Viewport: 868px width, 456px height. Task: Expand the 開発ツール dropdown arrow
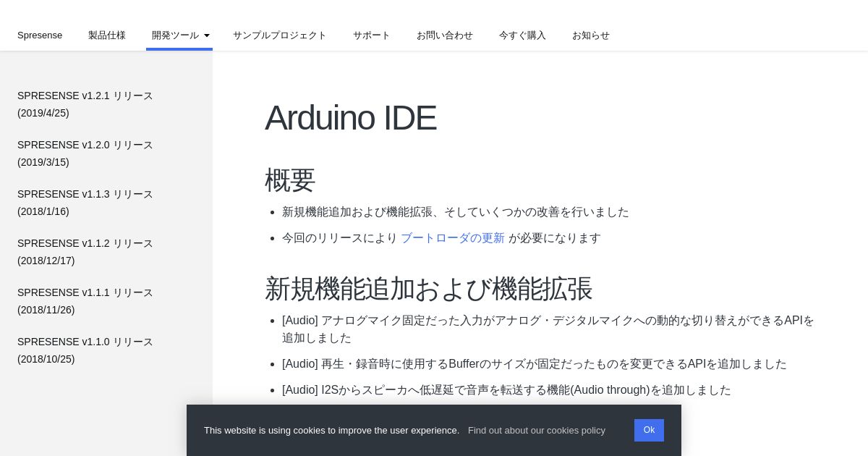point(206,35)
